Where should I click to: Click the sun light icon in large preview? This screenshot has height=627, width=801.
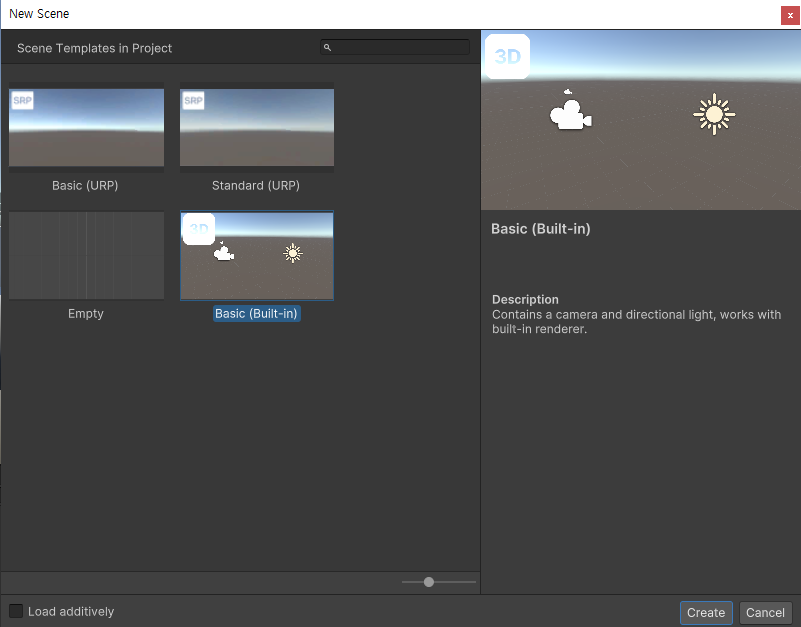tap(714, 114)
